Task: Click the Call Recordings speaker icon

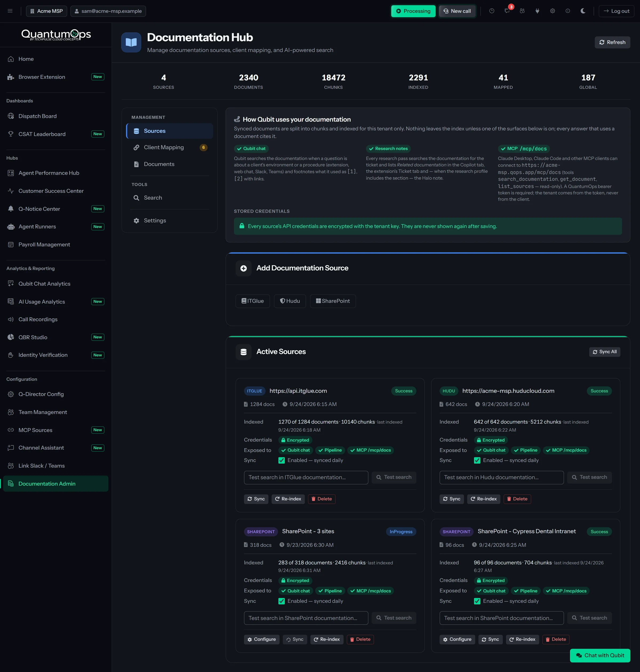Action: coord(11,319)
